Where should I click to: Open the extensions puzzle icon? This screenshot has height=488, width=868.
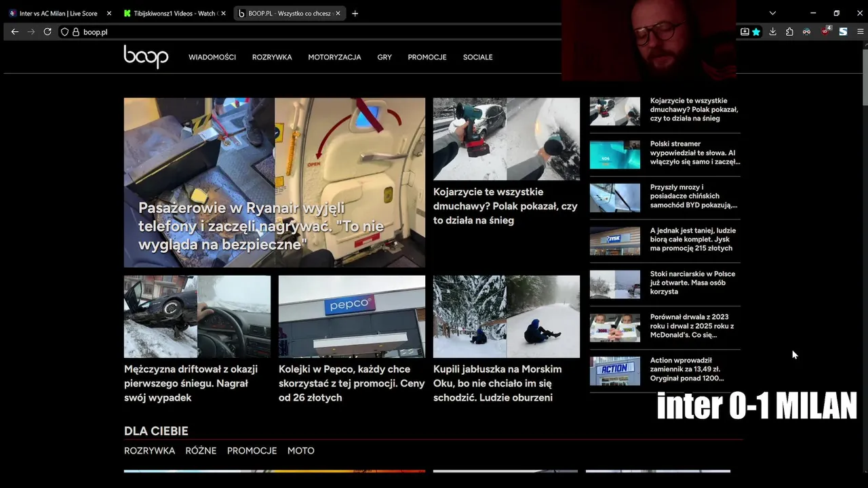(x=789, y=32)
